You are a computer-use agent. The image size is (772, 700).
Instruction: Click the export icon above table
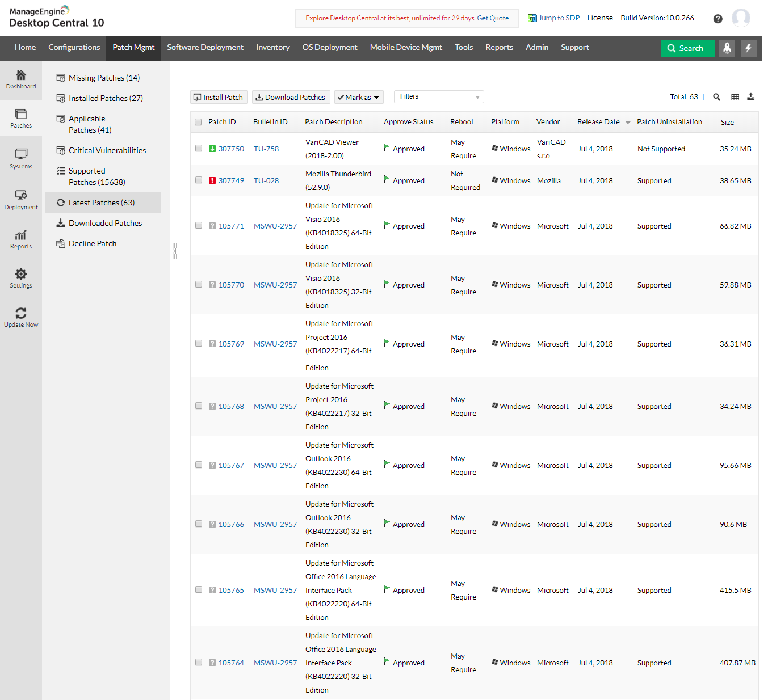751,97
